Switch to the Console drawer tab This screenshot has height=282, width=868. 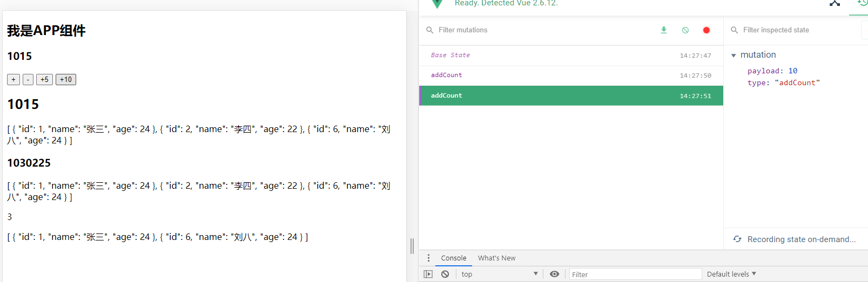pos(454,258)
